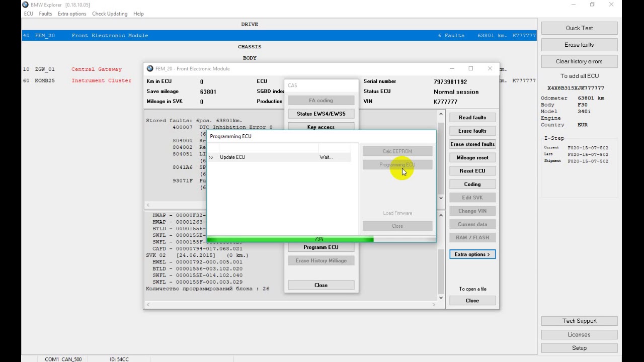
Task: Select the FEM_20 Front Electronic Module row
Action: pos(279,36)
